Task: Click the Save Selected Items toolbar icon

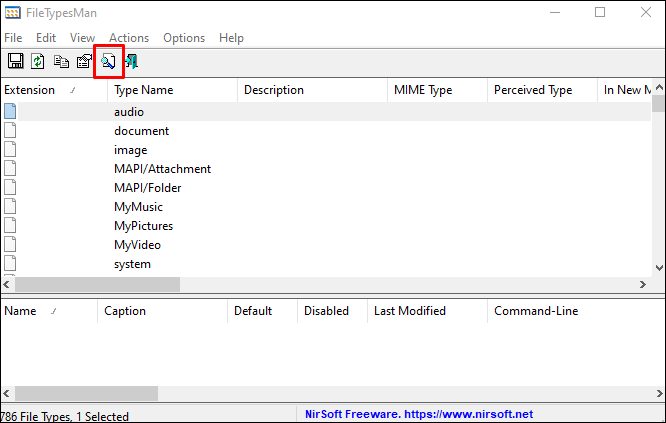Action: point(16,61)
